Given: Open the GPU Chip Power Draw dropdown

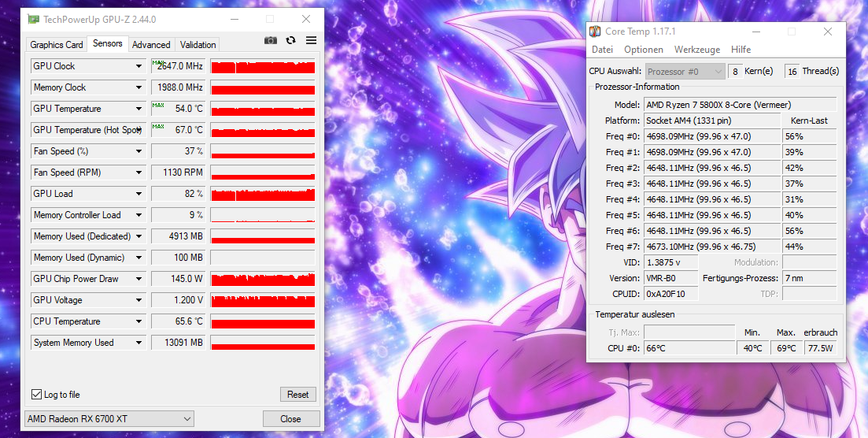Looking at the screenshot, I should pos(139,279).
